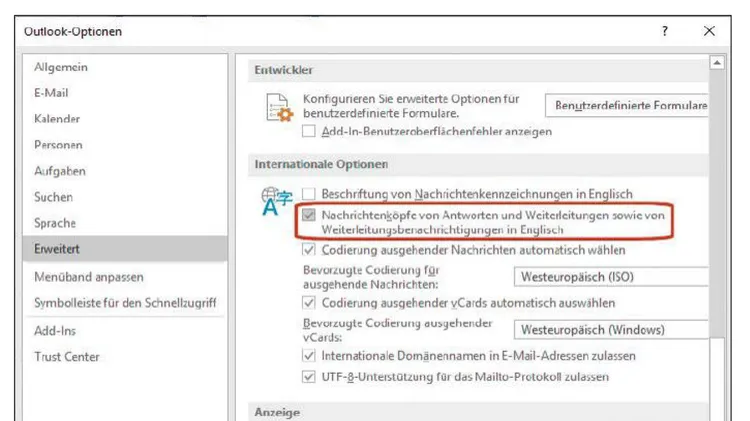Open Symbolleiste für den Schnellzugriff
The height and width of the screenshot is (421, 750).
pos(125,303)
